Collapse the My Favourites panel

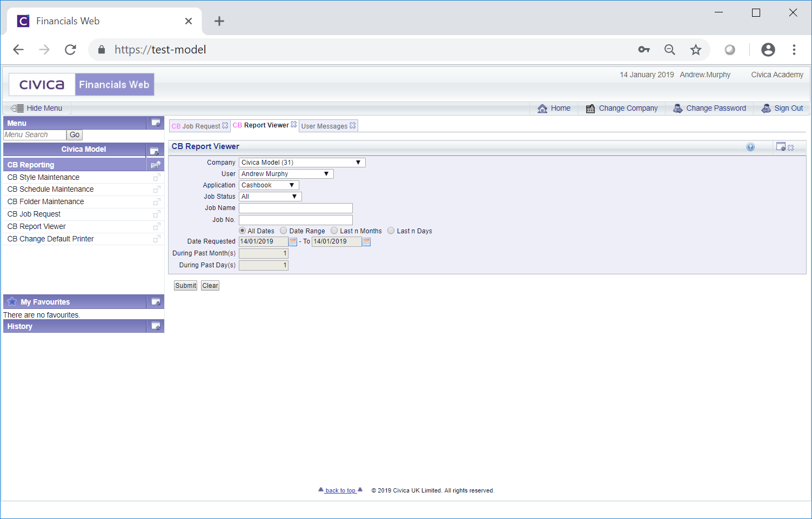point(156,302)
